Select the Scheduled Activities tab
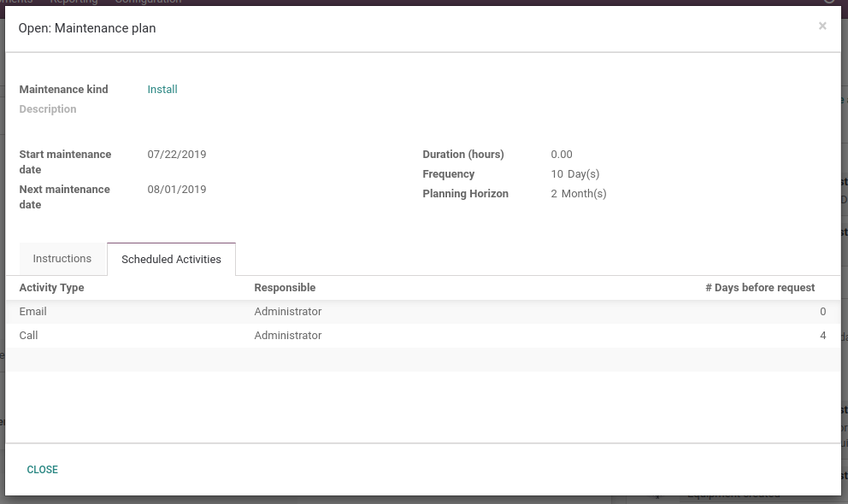 (172, 260)
